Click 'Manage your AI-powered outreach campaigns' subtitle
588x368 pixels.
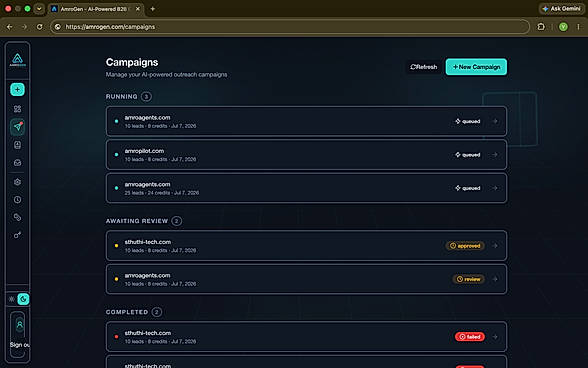[x=166, y=75]
